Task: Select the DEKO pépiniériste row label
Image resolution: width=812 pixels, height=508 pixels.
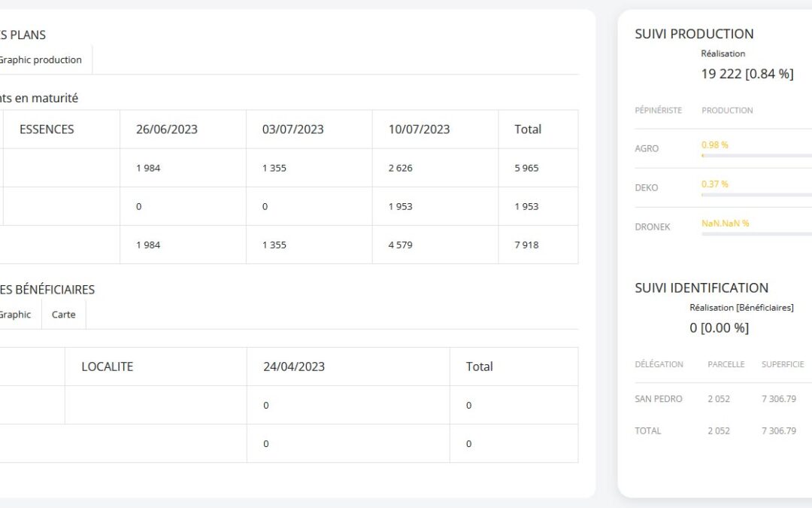Action: [x=647, y=187]
